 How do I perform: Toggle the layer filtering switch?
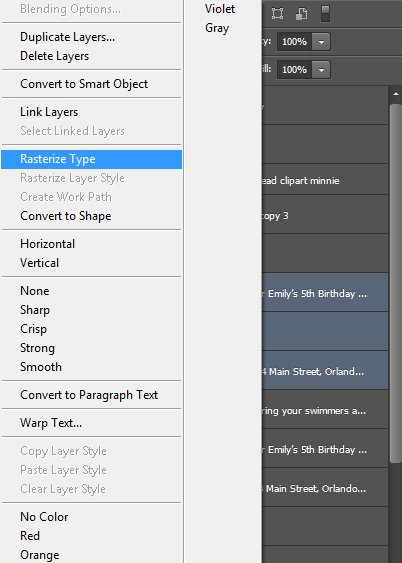click(325, 14)
